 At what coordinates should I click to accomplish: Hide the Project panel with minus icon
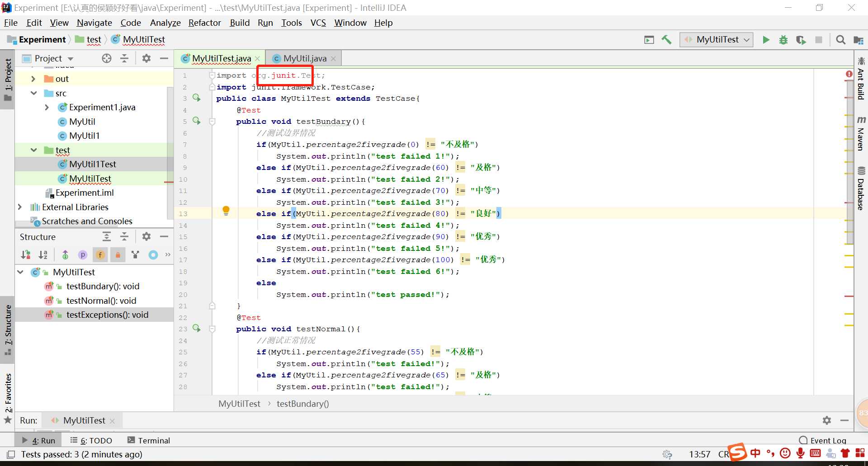(x=164, y=58)
